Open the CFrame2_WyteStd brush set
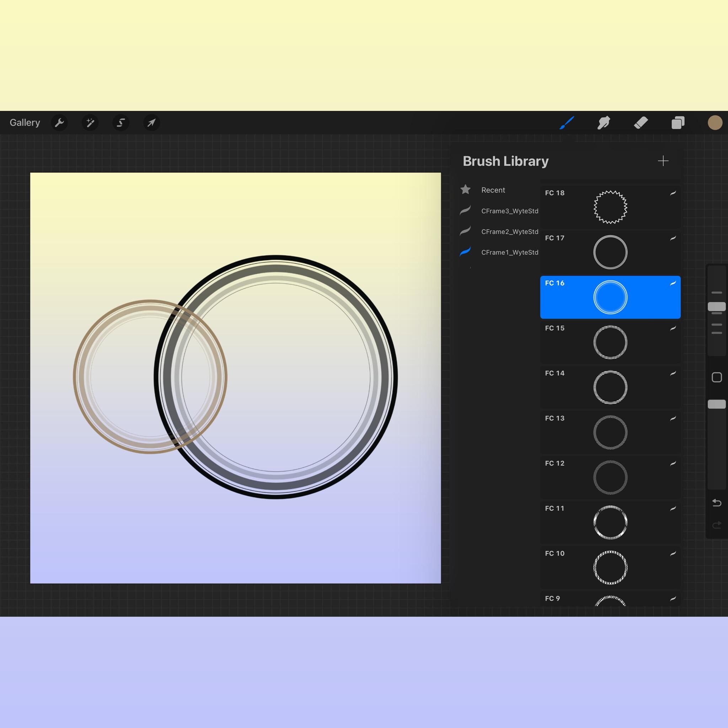This screenshot has height=728, width=728. [x=509, y=232]
